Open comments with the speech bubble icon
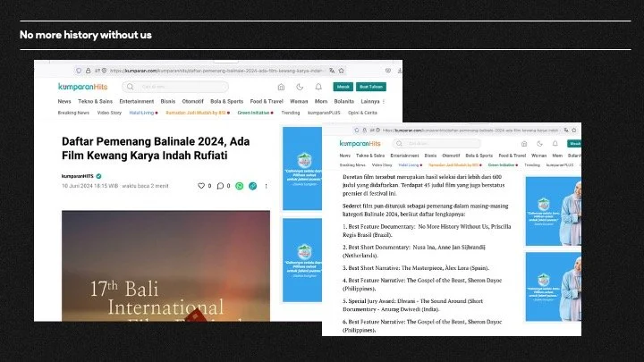The height and width of the screenshot is (362, 644). tap(220, 186)
